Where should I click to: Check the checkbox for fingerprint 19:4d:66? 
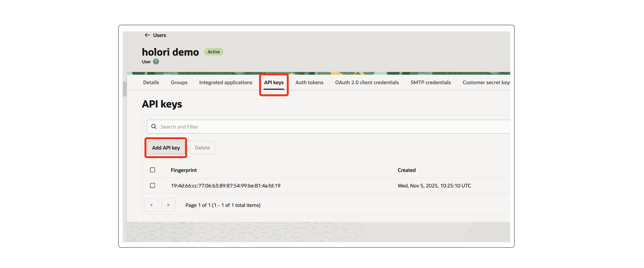(152, 186)
